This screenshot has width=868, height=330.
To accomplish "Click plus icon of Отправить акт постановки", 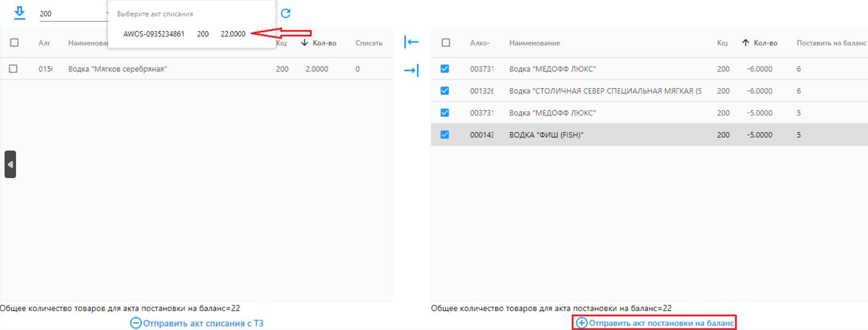I will 581,323.
